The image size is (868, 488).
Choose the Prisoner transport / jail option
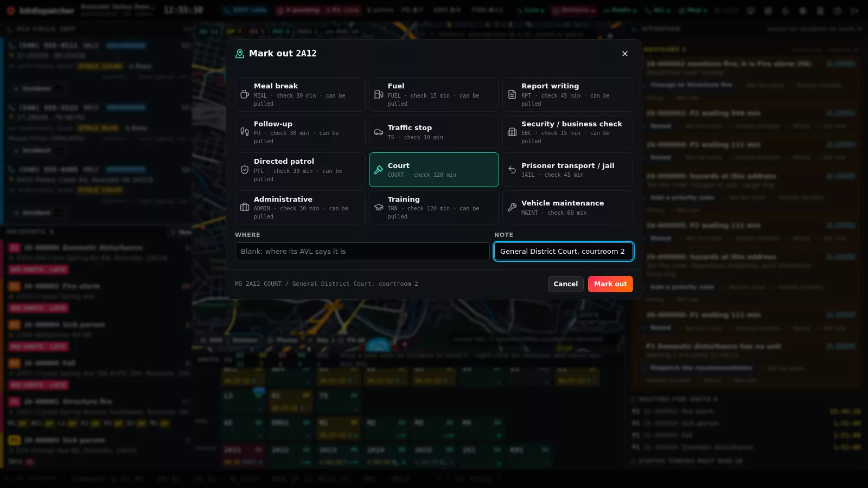coord(567,170)
